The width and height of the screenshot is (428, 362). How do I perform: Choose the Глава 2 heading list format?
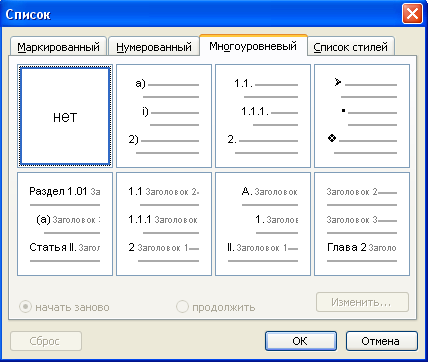[x=362, y=224]
